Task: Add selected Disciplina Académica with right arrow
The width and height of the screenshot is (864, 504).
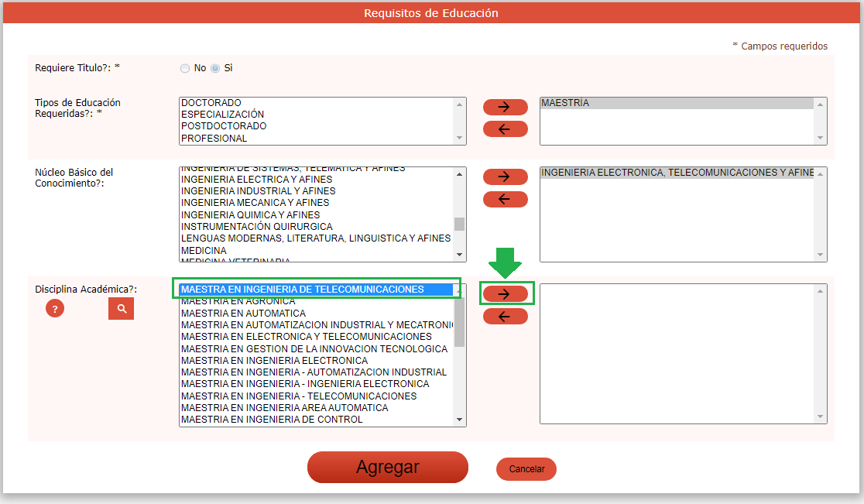Action: pos(505,293)
